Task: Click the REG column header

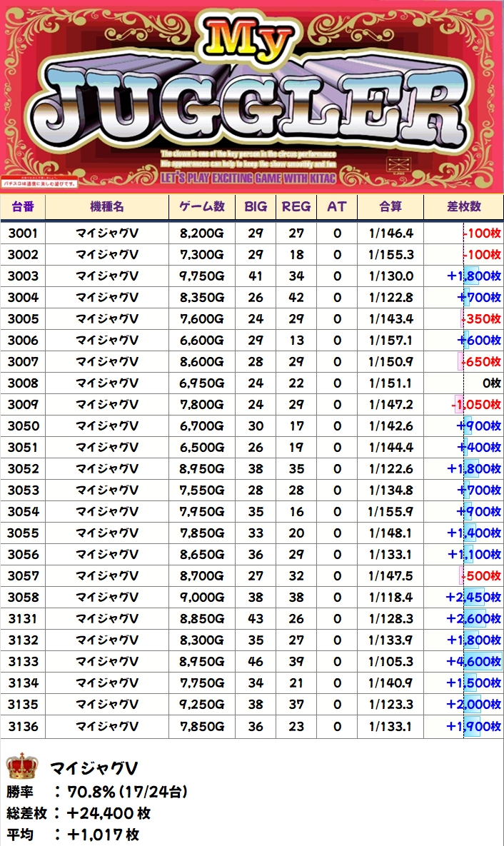Action: tap(296, 206)
